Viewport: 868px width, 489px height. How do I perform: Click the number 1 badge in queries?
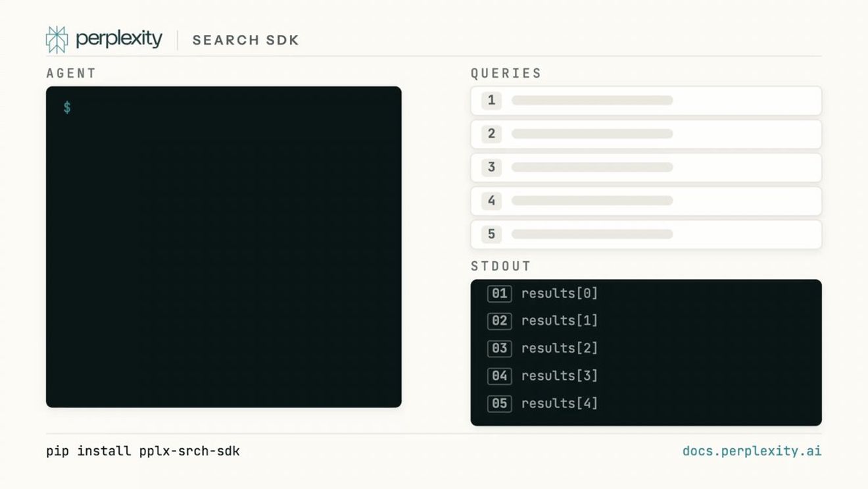[491, 101]
